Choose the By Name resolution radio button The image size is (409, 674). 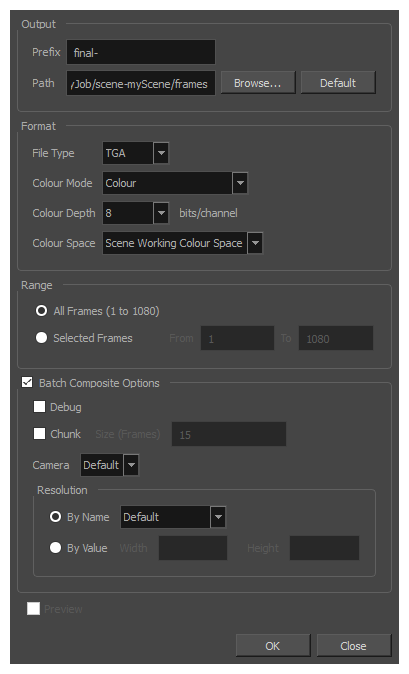click(x=55, y=517)
